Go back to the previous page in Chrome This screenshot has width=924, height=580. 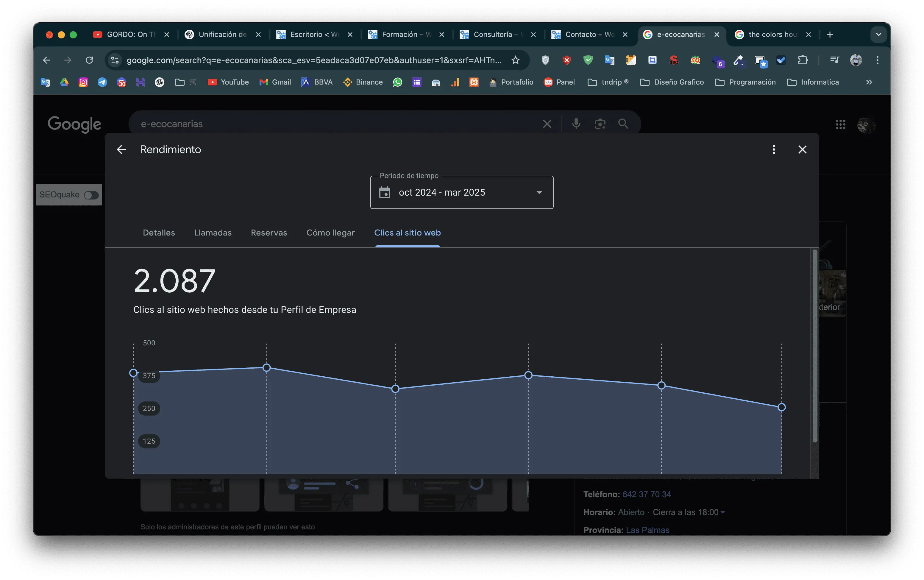[46, 60]
